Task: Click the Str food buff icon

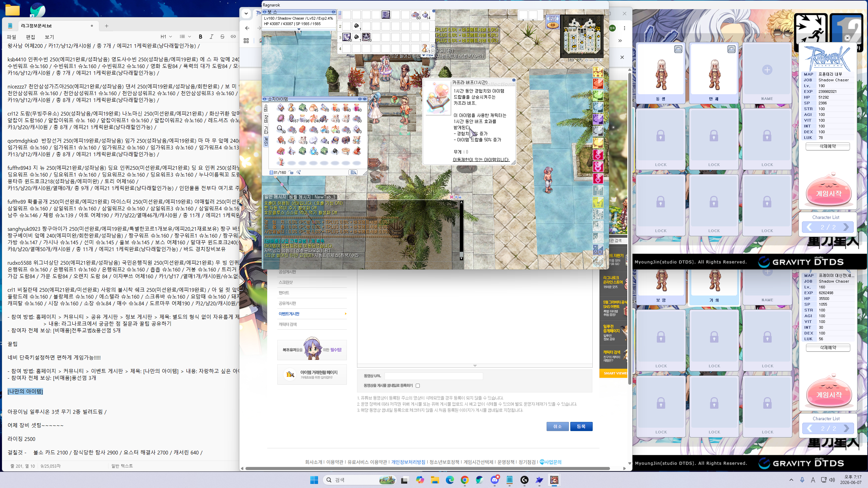Action: pyautogui.click(x=598, y=83)
